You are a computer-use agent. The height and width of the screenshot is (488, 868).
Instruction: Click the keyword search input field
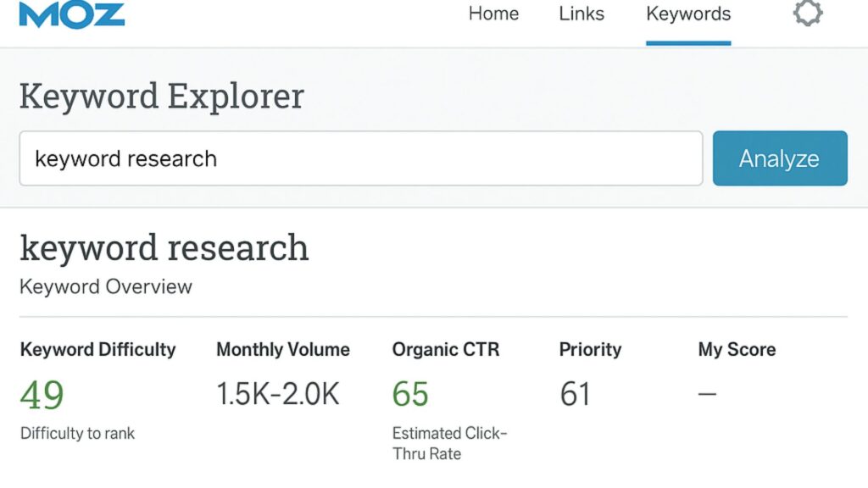tap(361, 158)
